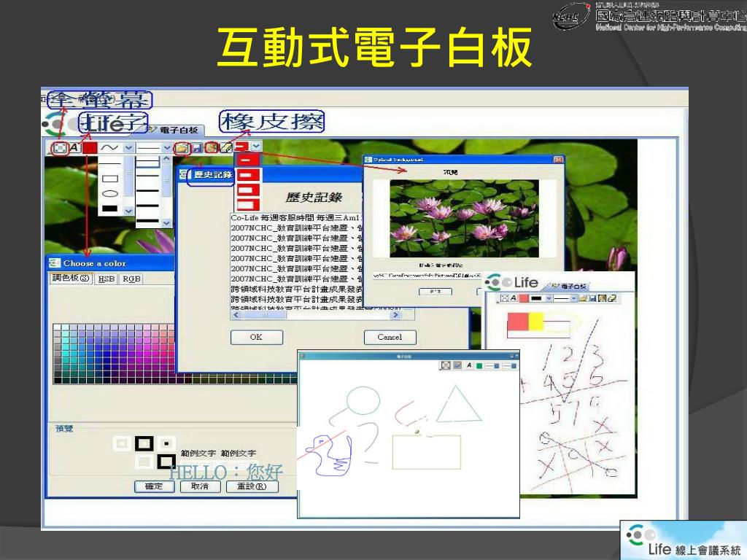The image size is (747, 560).
Task: Click the second icon in floating whiteboard toolbar
Action: tap(457, 365)
